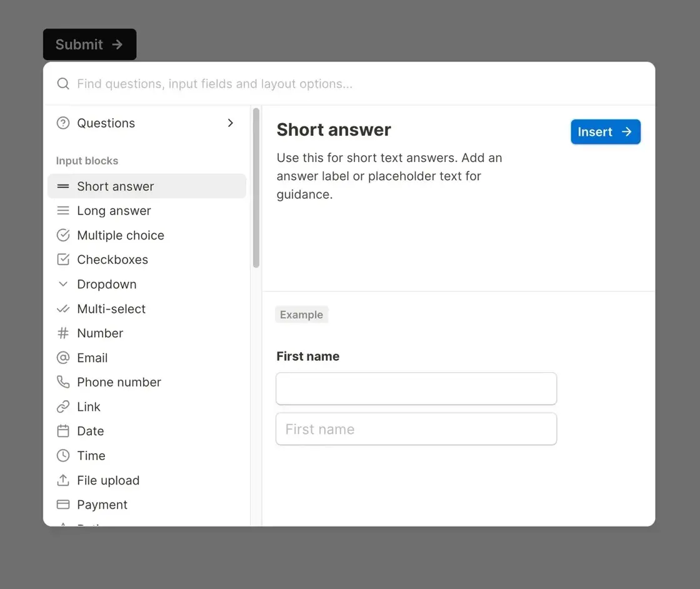Click the Time clock icon
700x589 pixels.
pyautogui.click(x=63, y=455)
